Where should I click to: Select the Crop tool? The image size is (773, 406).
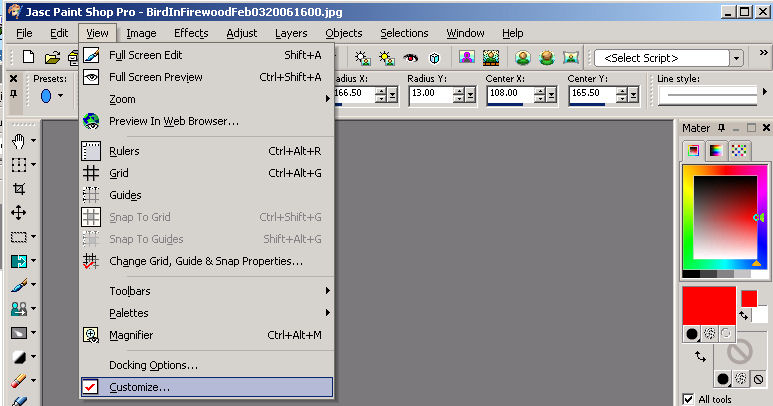(x=18, y=189)
